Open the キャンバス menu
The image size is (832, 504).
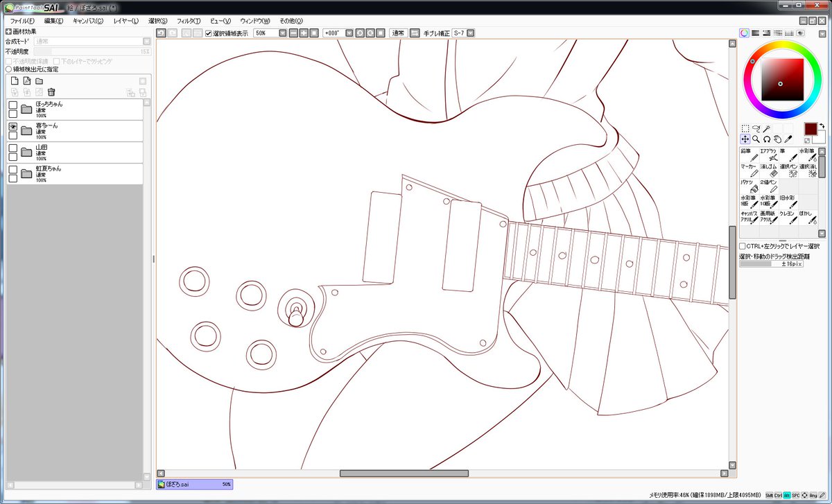pos(88,21)
